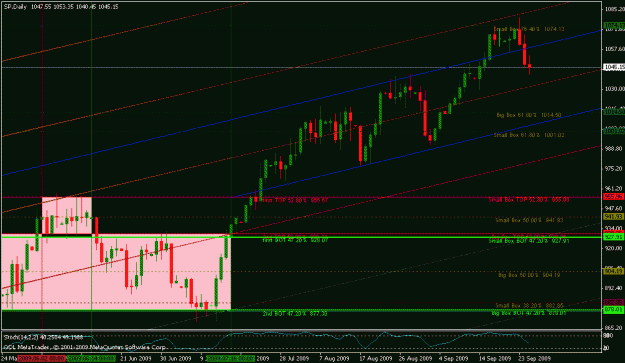Click the last red candlestick near 1045

point(529,66)
